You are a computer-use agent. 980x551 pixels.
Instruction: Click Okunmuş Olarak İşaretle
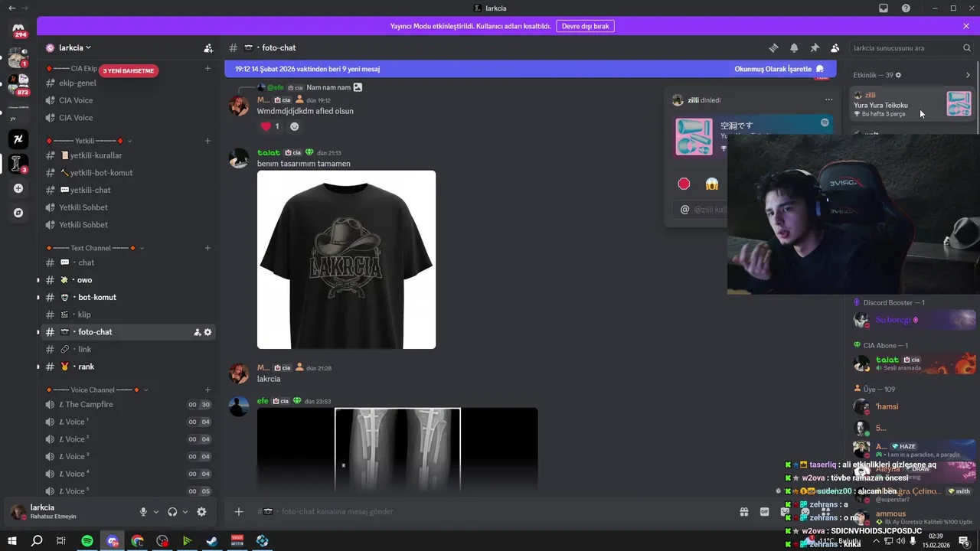pos(779,69)
